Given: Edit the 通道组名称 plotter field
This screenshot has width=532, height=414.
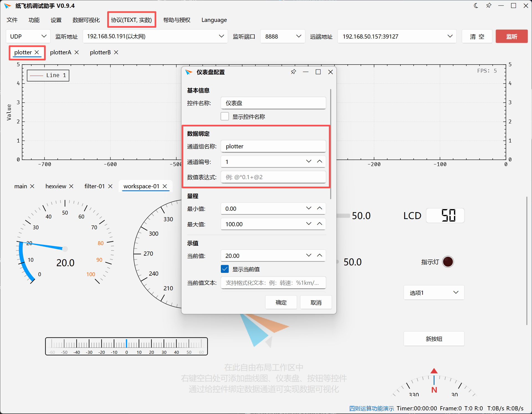Looking at the screenshot, I should pyautogui.click(x=273, y=146).
